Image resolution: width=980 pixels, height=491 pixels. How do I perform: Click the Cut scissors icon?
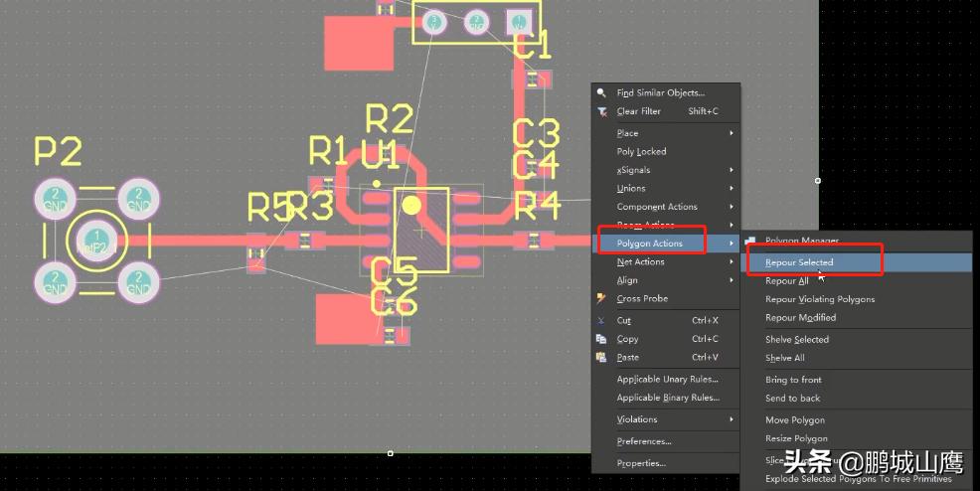click(600, 321)
